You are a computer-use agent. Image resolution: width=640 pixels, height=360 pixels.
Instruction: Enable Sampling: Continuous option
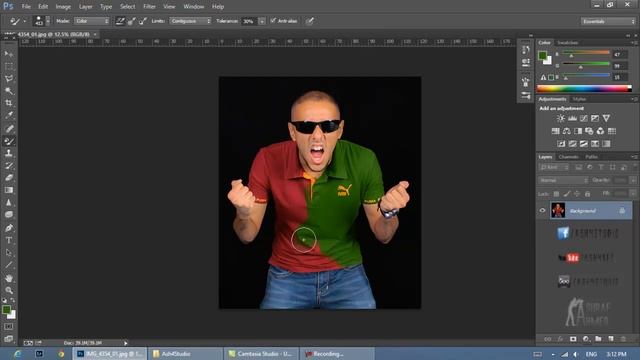click(x=120, y=21)
